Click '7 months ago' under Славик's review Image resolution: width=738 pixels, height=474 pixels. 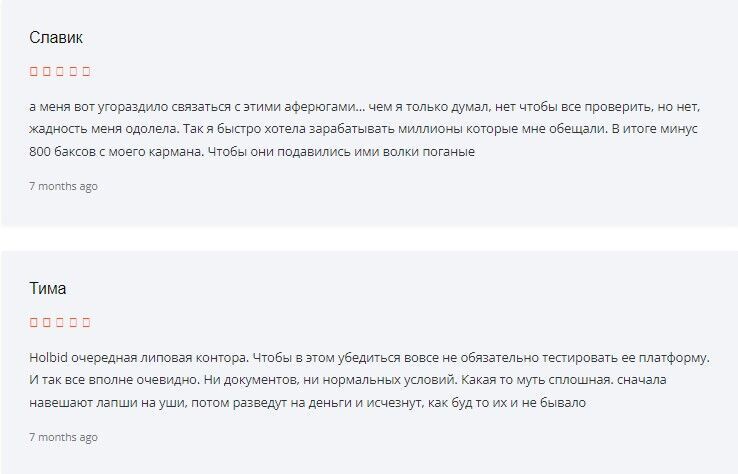point(63,186)
